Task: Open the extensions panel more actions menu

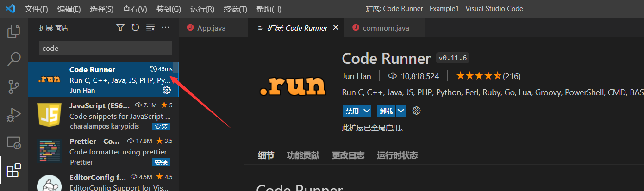Action: (166, 28)
